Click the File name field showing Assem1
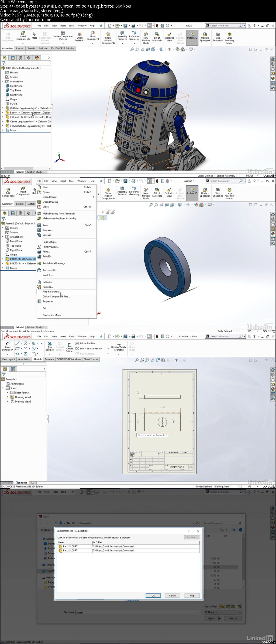This screenshot has width=276, height=644. (138, 612)
